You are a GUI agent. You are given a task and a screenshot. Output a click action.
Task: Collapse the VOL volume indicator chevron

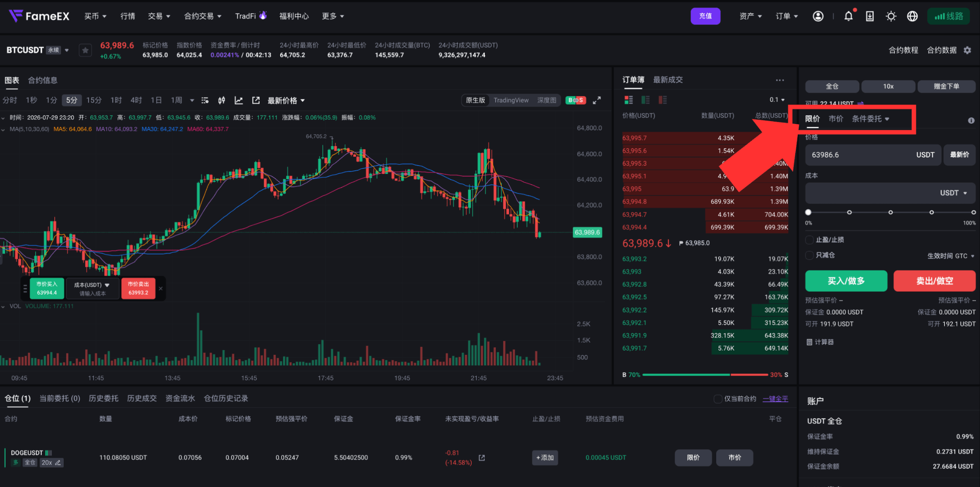coord(3,306)
